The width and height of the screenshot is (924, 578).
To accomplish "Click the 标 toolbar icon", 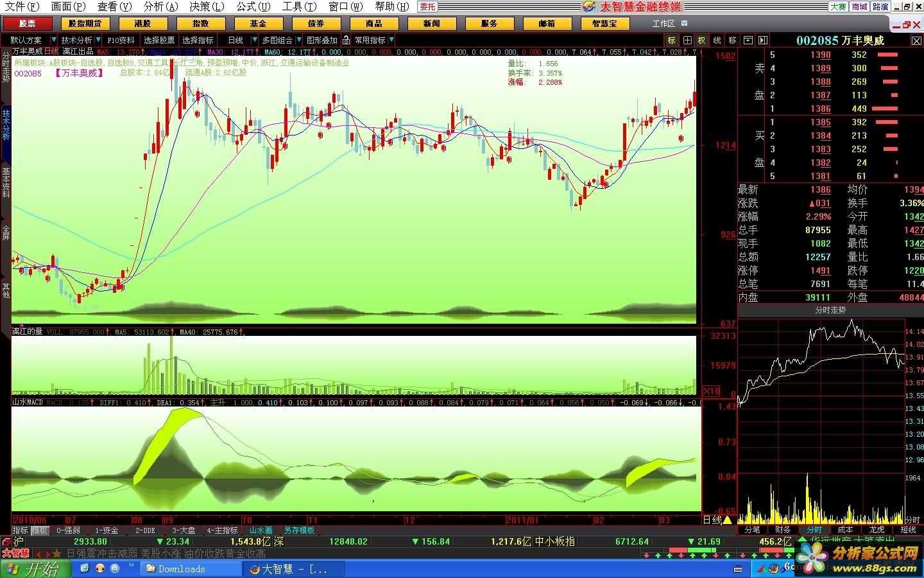I will [672, 40].
